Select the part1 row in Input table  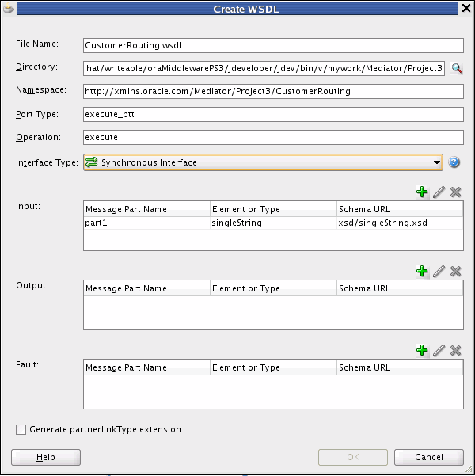click(273, 223)
